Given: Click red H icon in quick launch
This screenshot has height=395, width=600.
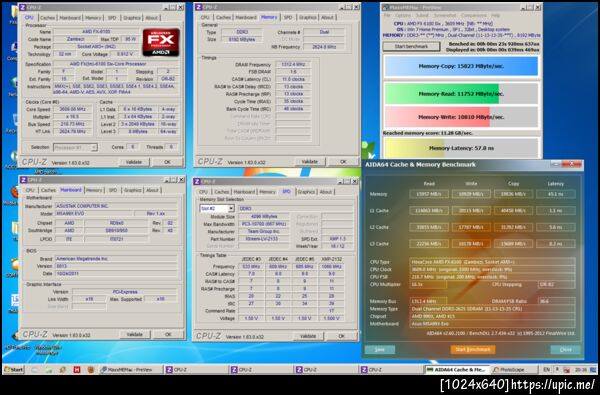Looking at the screenshot, I should click(x=77, y=370).
